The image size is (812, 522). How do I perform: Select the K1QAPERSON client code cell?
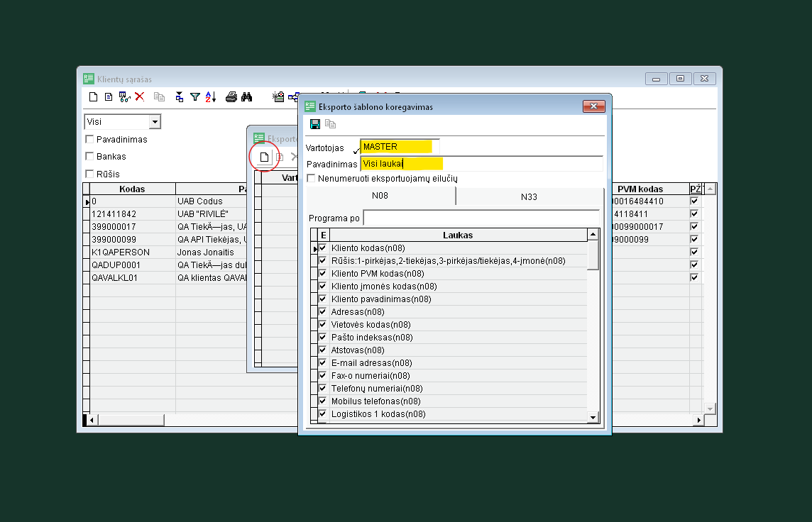point(133,252)
